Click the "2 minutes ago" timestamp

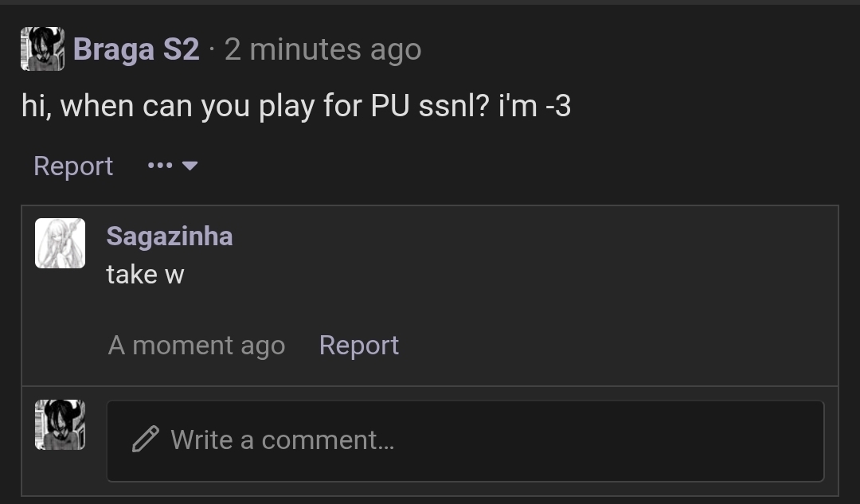point(322,49)
